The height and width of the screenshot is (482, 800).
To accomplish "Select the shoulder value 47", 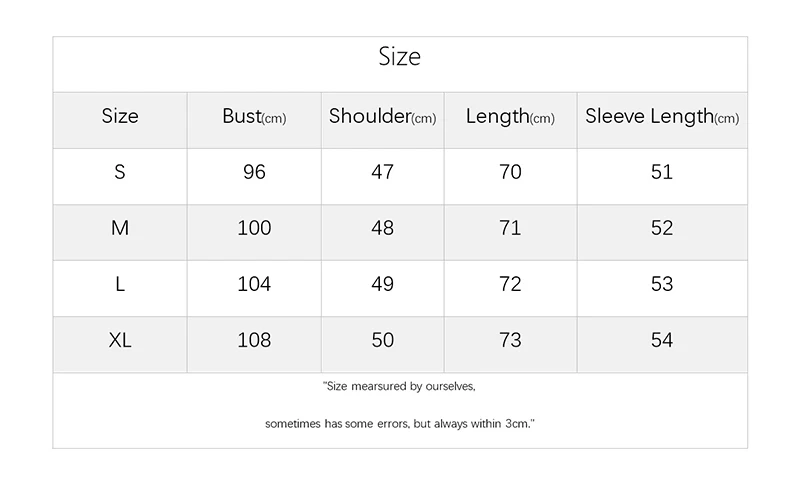I will [382, 172].
